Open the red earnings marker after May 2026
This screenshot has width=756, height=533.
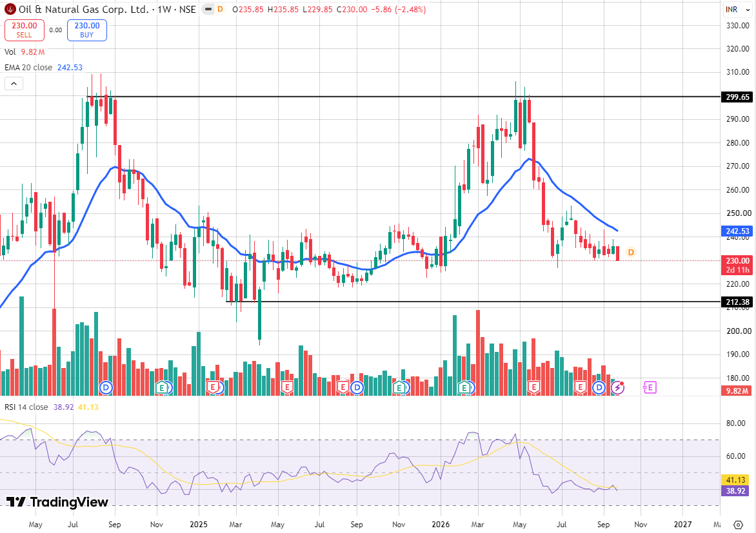(x=533, y=387)
